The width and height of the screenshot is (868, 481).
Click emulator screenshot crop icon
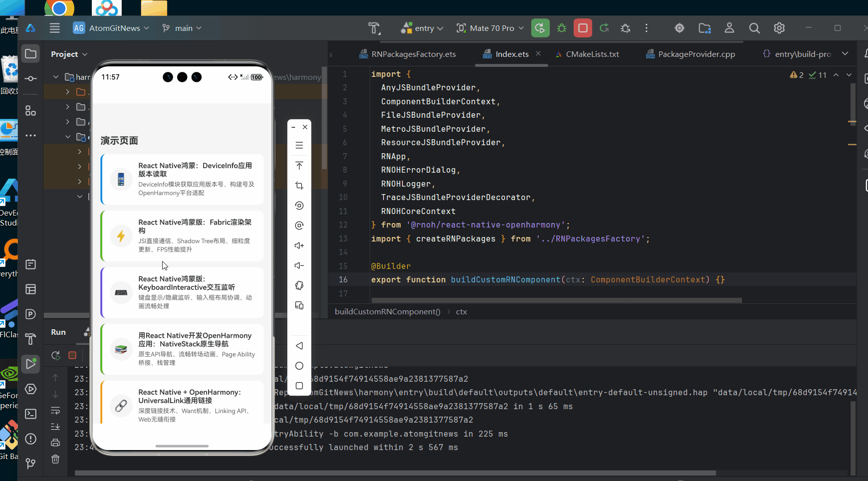pyautogui.click(x=299, y=186)
